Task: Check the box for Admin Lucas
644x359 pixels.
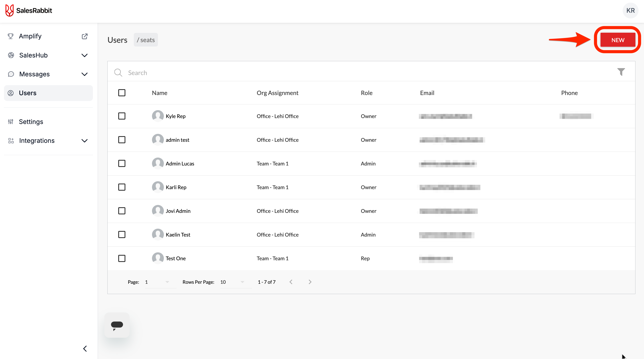Action: [x=122, y=163]
